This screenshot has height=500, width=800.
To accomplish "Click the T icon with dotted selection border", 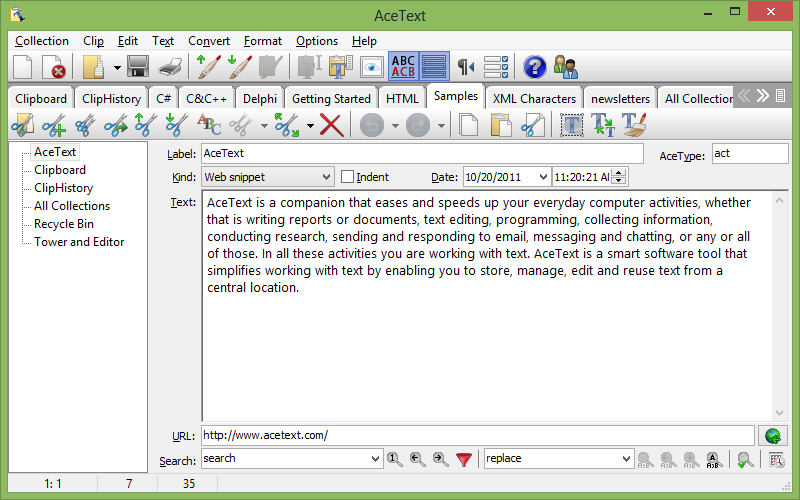I will click(571, 125).
